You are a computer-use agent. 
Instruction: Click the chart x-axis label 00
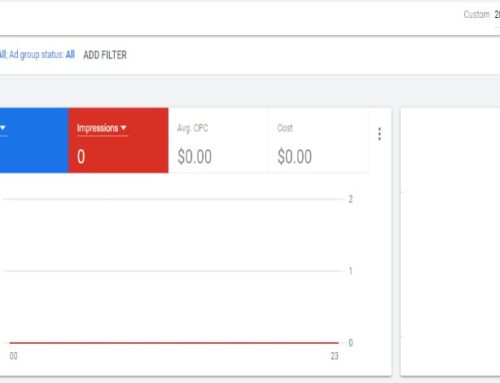click(x=13, y=356)
